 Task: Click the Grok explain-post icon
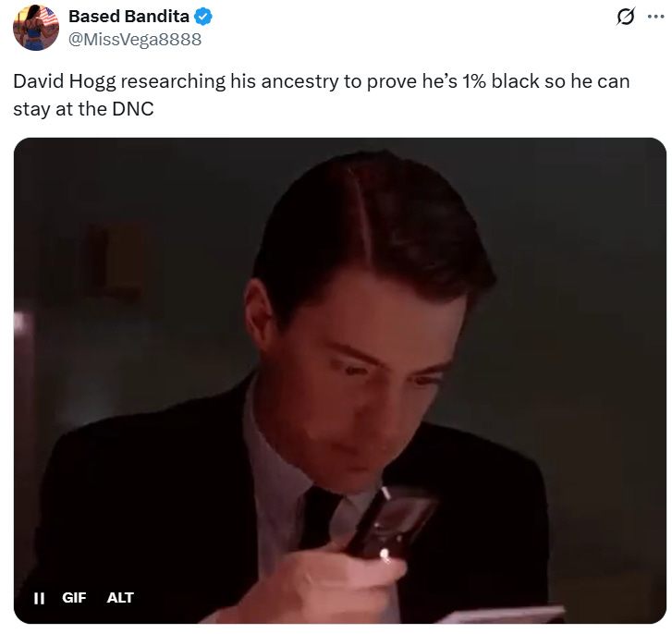(625, 17)
